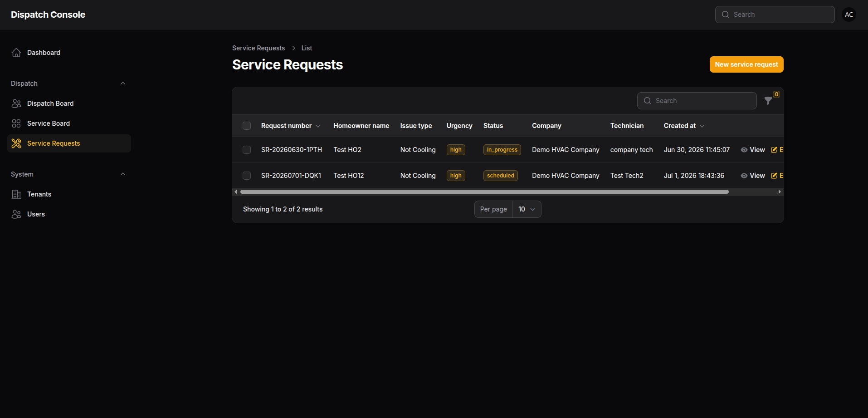Click the Technician column header
The height and width of the screenshot is (418, 868).
point(627,126)
